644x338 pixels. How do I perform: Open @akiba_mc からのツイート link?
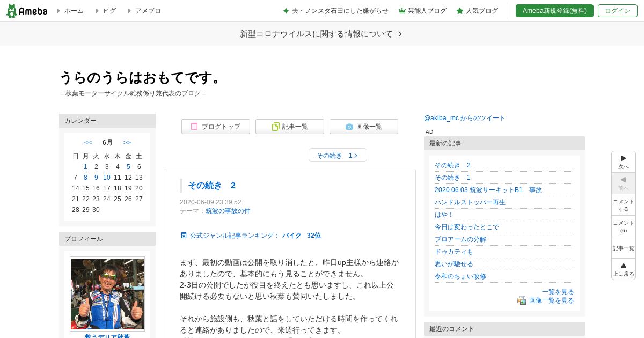(x=464, y=118)
